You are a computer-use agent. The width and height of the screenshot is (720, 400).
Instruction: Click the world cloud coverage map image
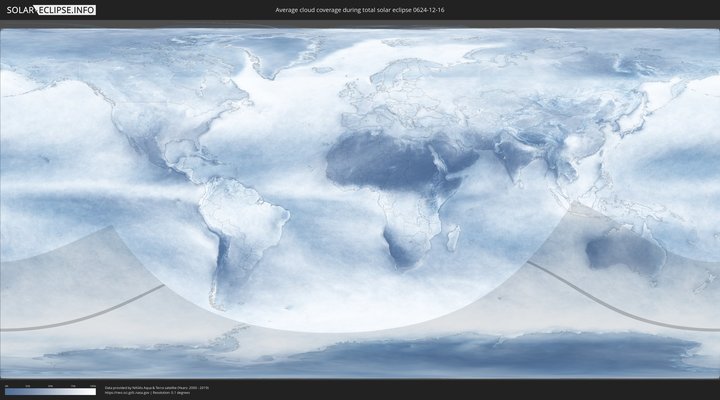coord(360,203)
